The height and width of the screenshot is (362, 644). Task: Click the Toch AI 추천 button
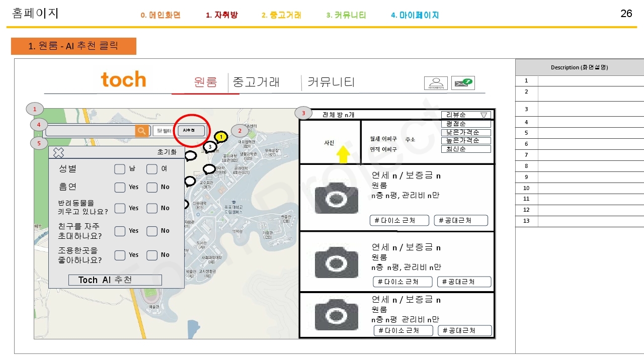[x=115, y=280]
